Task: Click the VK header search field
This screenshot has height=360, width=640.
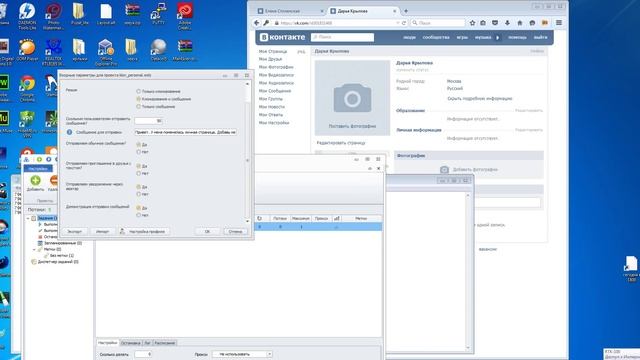Action: (x=342, y=37)
